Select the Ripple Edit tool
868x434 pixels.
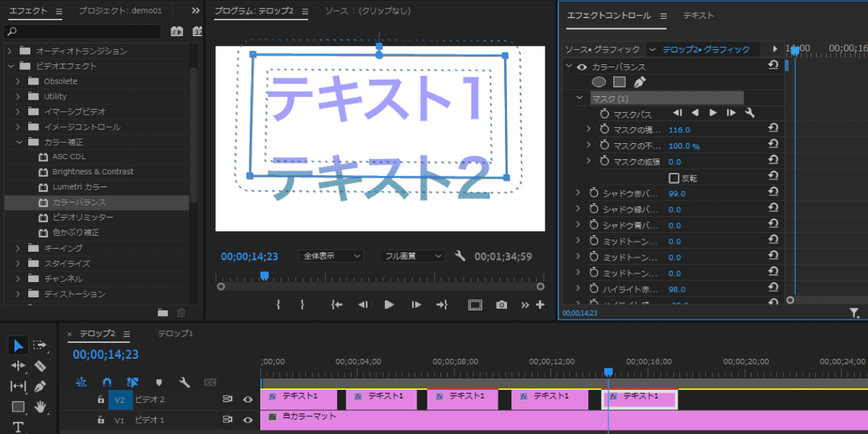(18, 366)
